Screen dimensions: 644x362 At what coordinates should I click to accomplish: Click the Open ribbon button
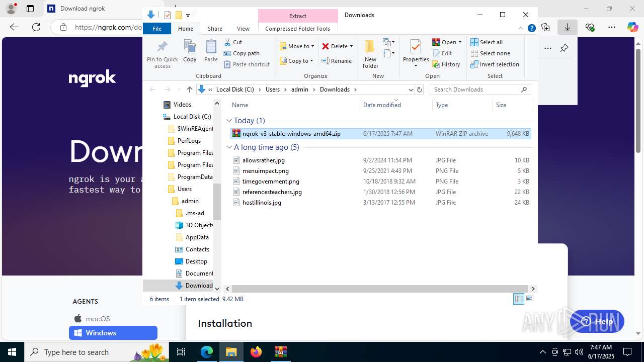[447, 42]
